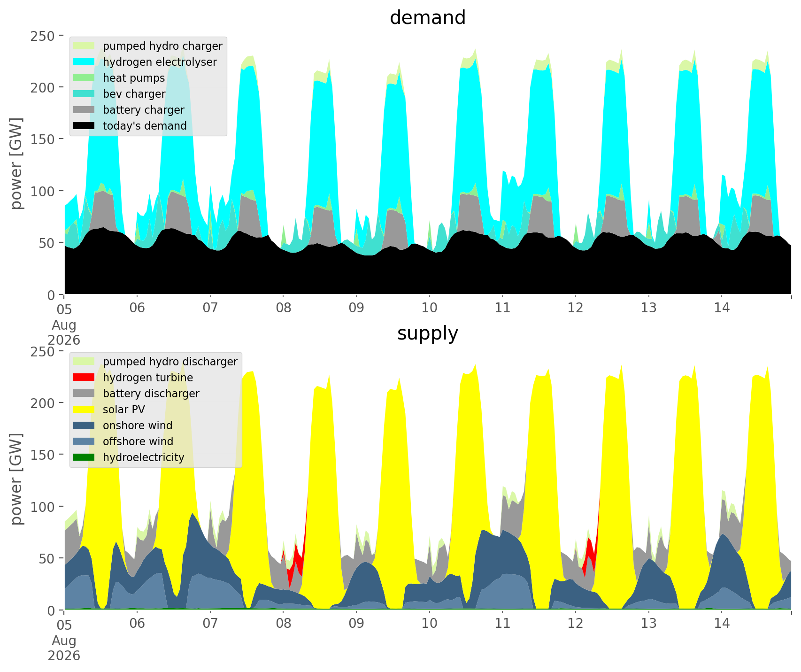Select the "battery charger" legend label
The image size is (801, 672).
pyautogui.click(x=144, y=110)
